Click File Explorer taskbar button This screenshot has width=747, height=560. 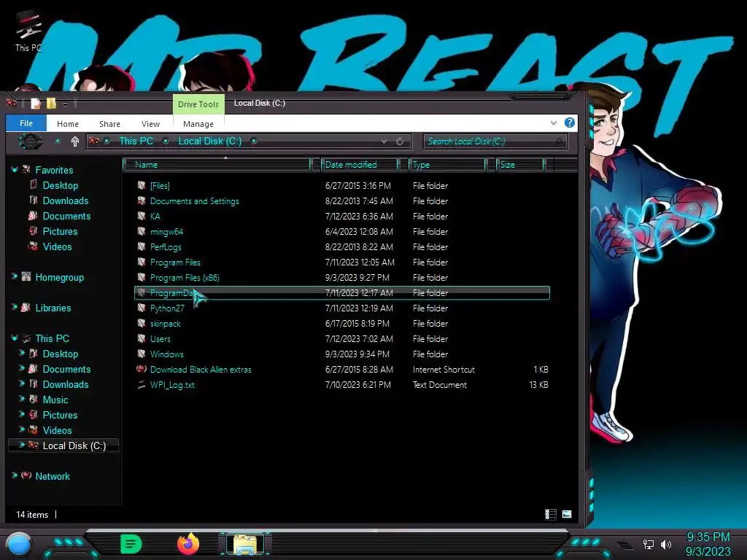coord(245,544)
